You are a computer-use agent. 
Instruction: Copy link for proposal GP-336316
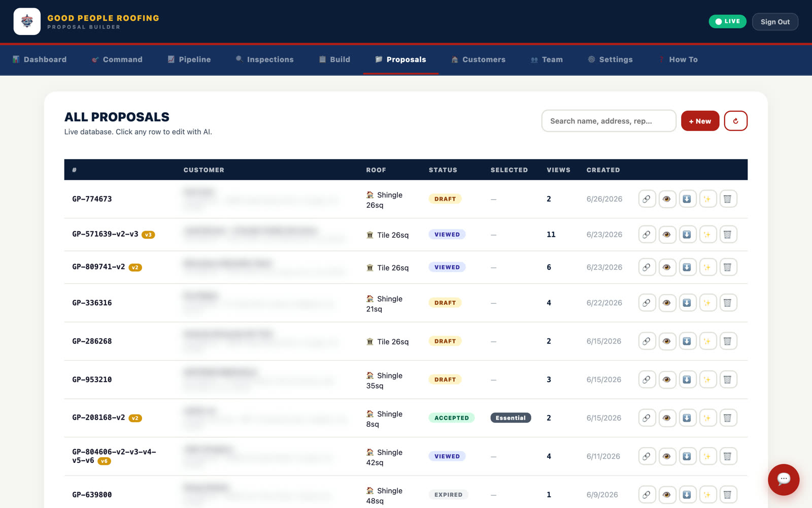coord(647,303)
